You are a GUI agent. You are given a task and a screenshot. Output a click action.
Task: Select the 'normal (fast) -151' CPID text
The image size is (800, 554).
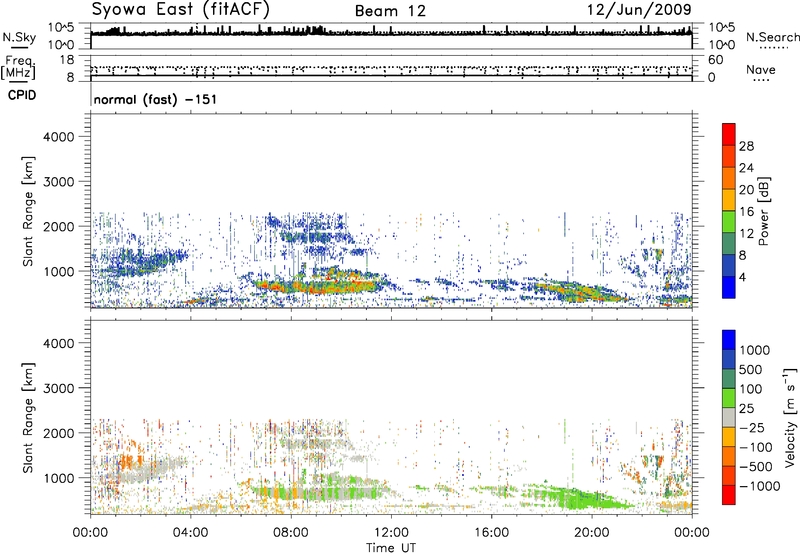pyautogui.click(x=155, y=99)
